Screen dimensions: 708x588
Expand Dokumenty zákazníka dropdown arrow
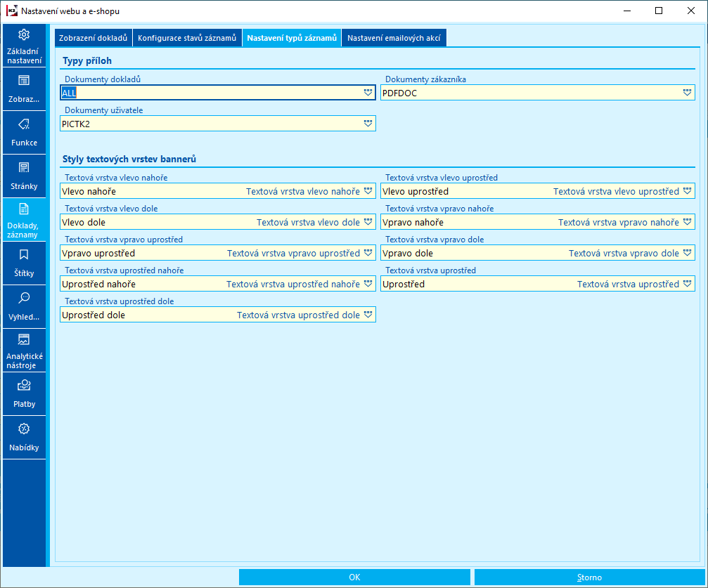(x=687, y=93)
